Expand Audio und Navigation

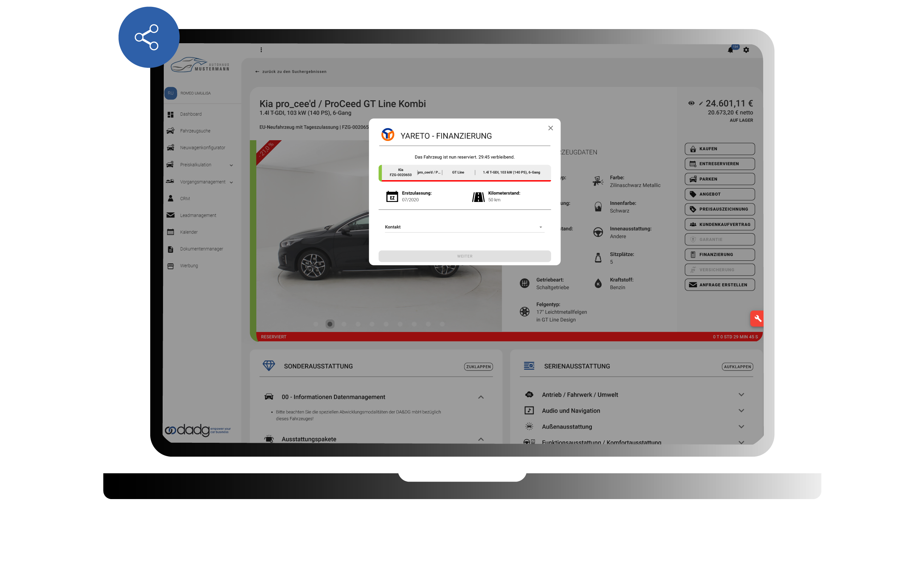(x=741, y=411)
